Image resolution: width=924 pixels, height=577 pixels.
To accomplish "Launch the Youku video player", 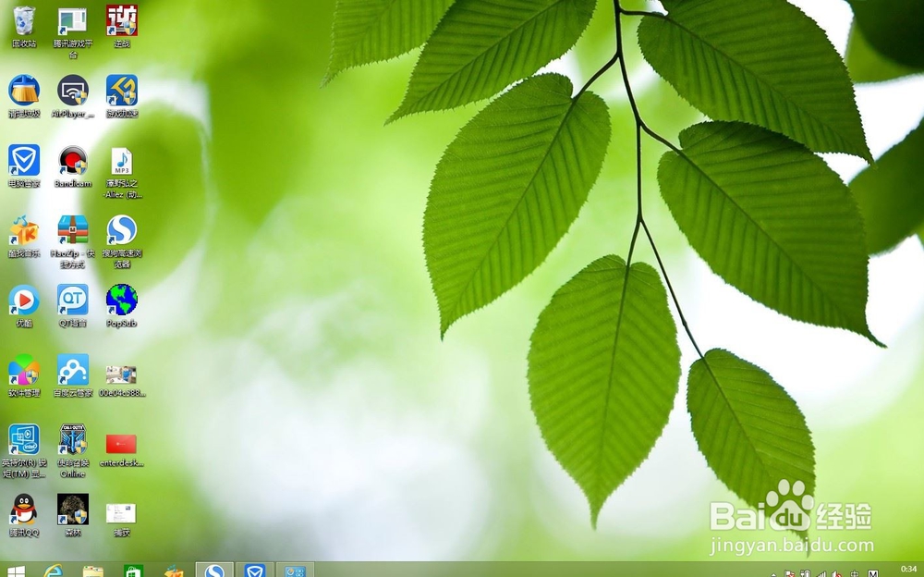I will [x=22, y=302].
